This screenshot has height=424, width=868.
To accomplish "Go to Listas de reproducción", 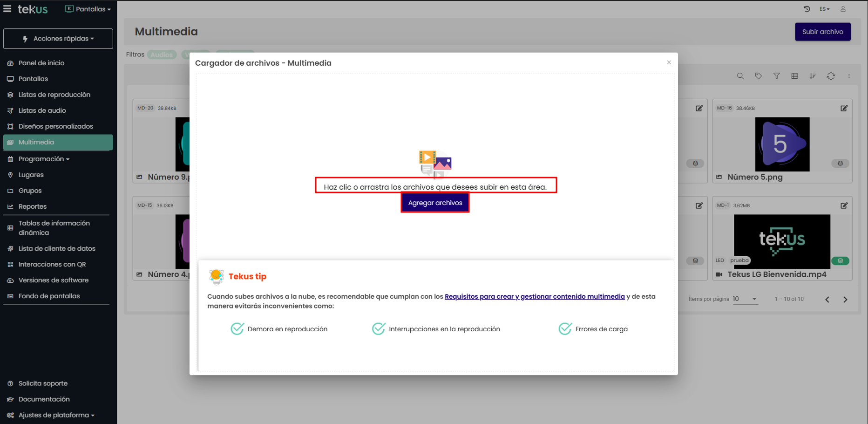I will click(54, 95).
